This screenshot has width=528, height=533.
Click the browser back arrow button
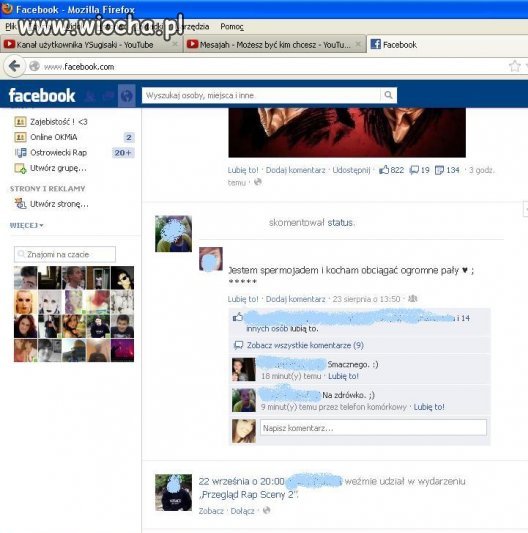(14, 66)
